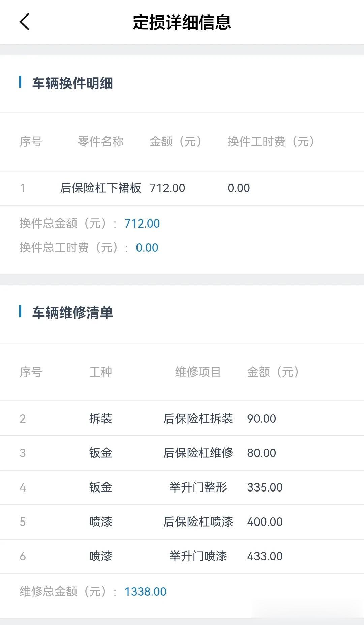Tap the 换件总金额 value 712.00
This screenshot has width=364, height=625.
[142, 224]
